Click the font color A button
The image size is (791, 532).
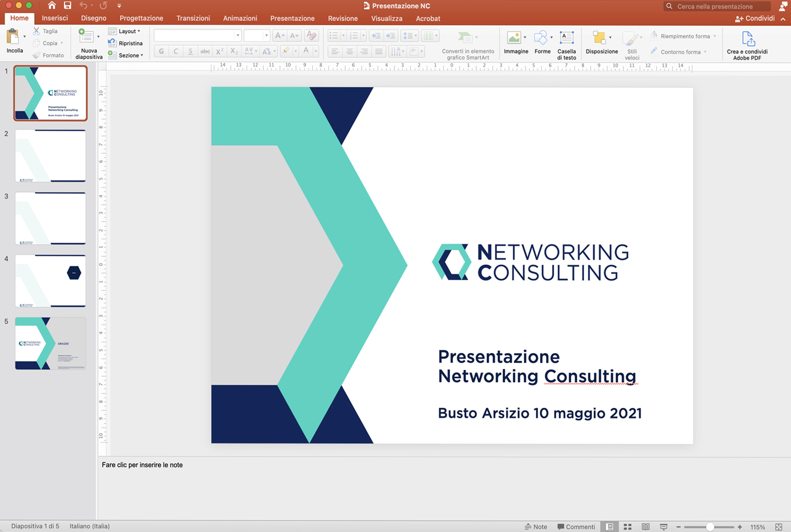coord(306,51)
